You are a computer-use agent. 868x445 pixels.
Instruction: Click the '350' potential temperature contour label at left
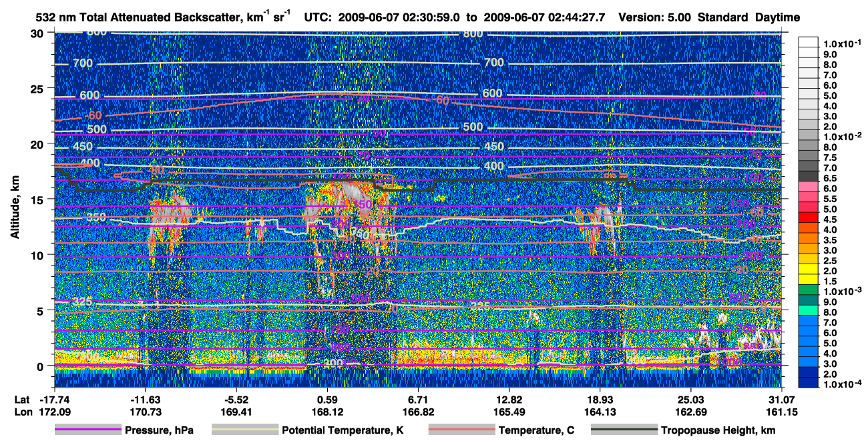tap(96, 217)
